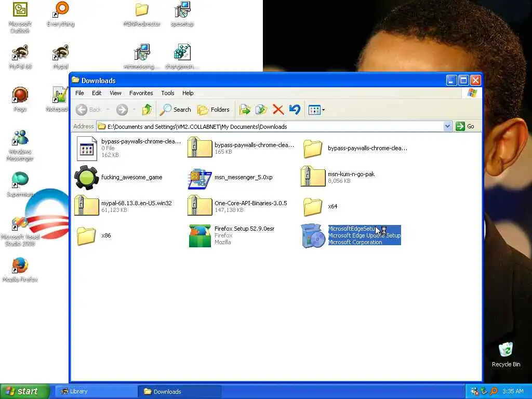532x399 pixels.
Task: Switch to the Library taskbar window
Action: tap(95, 392)
